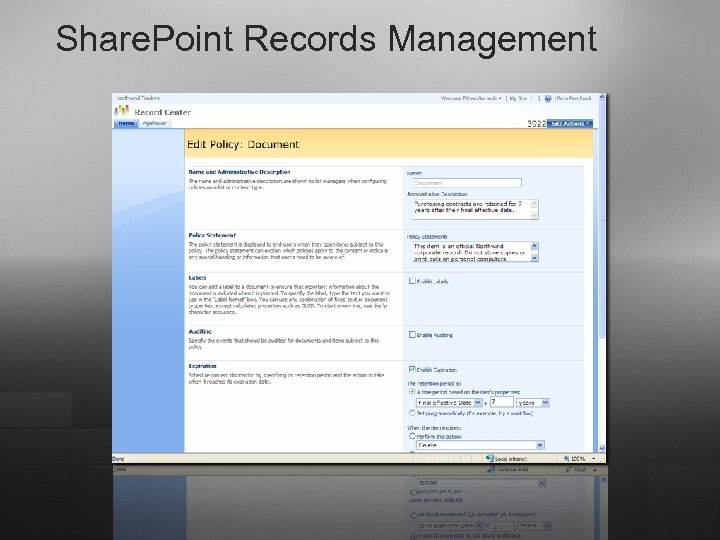Click the retention period number field showing 7
The image size is (720, 540).
tap(501, 402)
